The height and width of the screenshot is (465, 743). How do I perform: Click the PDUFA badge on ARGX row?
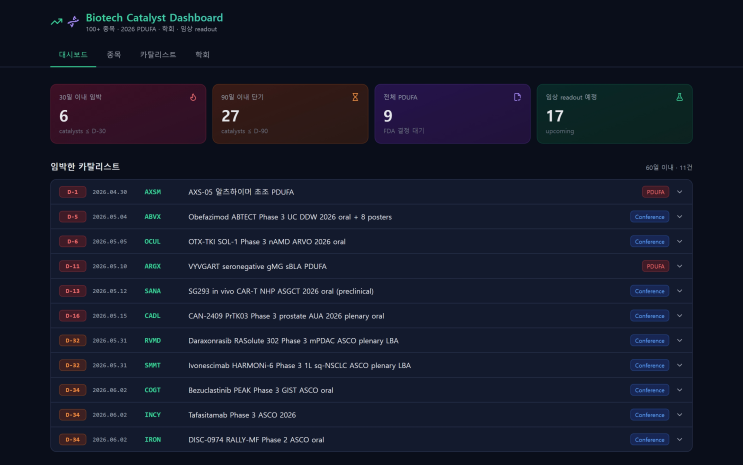[x=655, y=266]
